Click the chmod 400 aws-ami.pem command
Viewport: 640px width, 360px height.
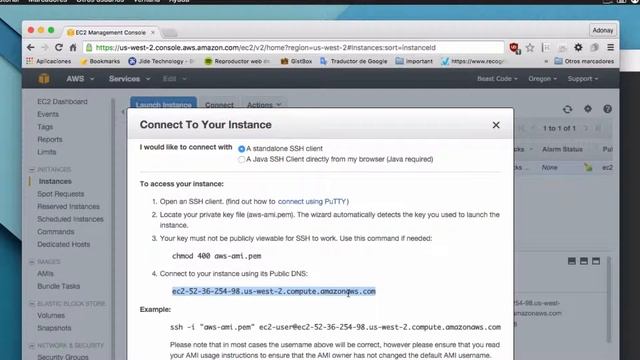216,256
